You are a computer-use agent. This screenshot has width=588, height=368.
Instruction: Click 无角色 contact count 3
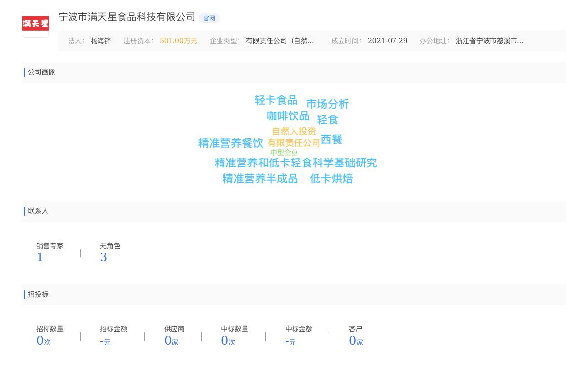[x=103, y=257]
